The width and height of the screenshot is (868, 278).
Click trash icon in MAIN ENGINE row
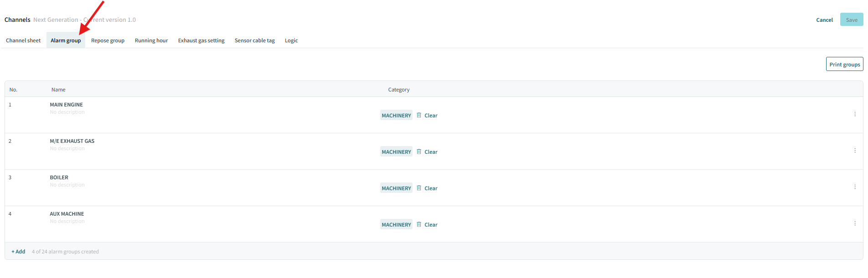(x=419, y=115)
